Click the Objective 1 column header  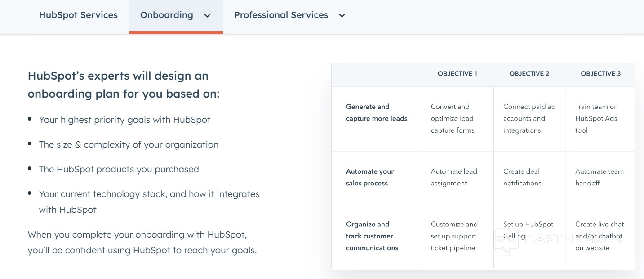457,73
